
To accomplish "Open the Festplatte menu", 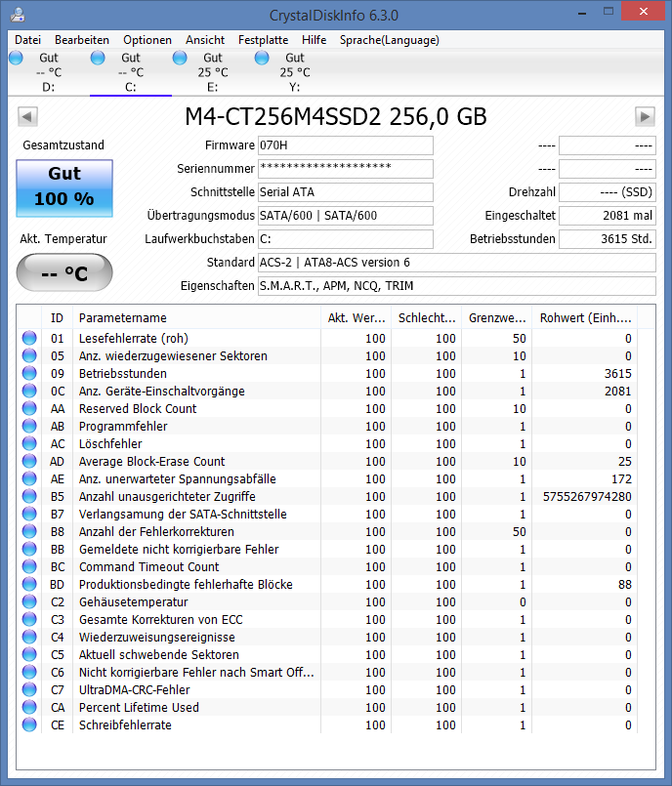I will click(x=263, y=40).
